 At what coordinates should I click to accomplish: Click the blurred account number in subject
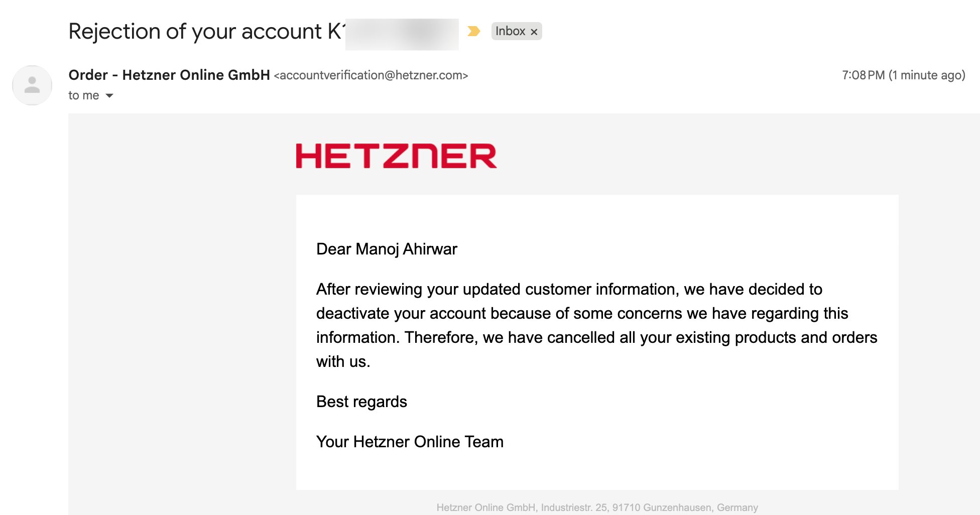[402, 34]
